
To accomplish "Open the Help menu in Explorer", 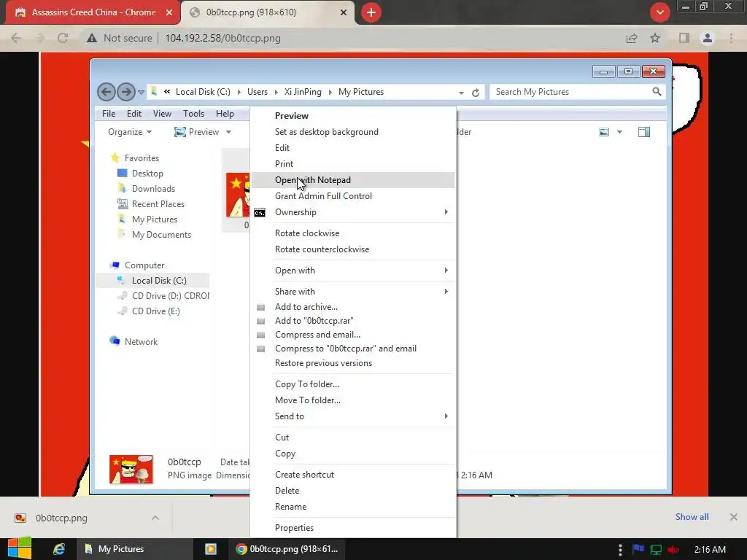I will (x=225, y=114).
